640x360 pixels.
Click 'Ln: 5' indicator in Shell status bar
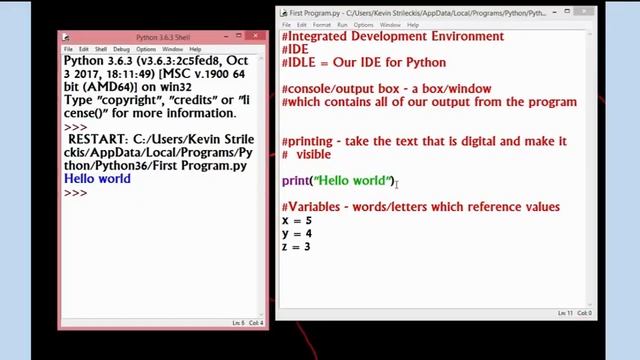point(238,323)
